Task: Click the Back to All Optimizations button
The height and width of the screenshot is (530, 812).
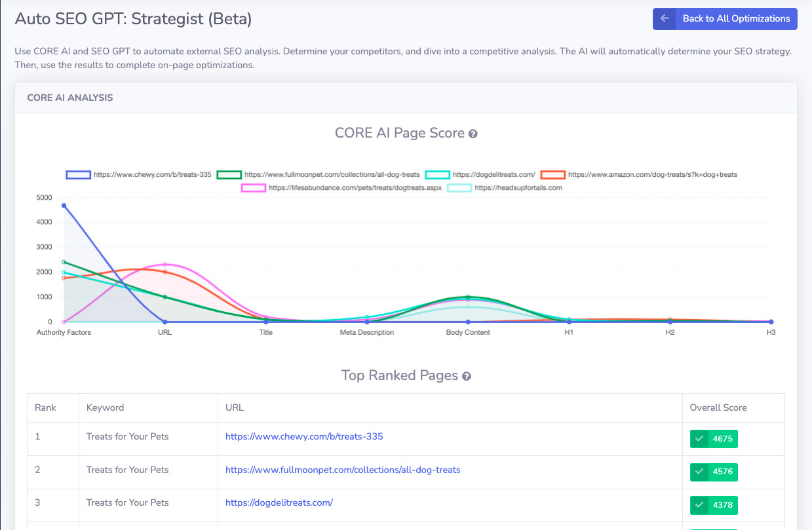Action: click(725, 19)
